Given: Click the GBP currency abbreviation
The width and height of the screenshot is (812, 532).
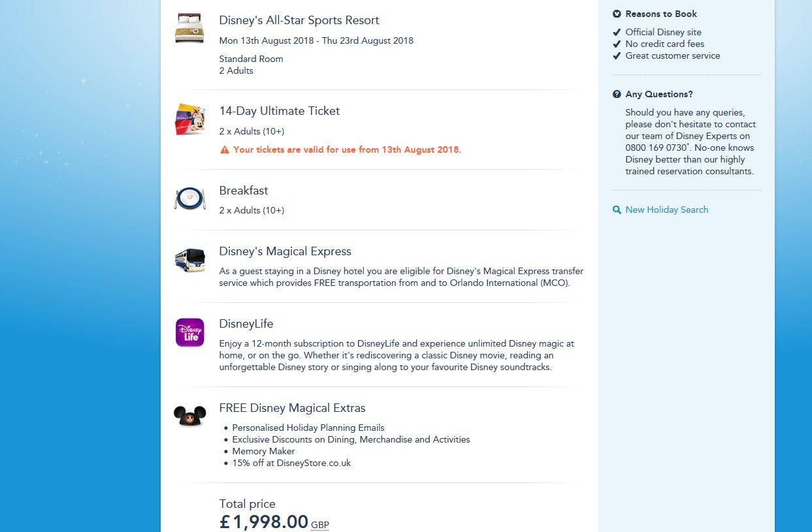Looking at the screenshot, I should [320, 525].
